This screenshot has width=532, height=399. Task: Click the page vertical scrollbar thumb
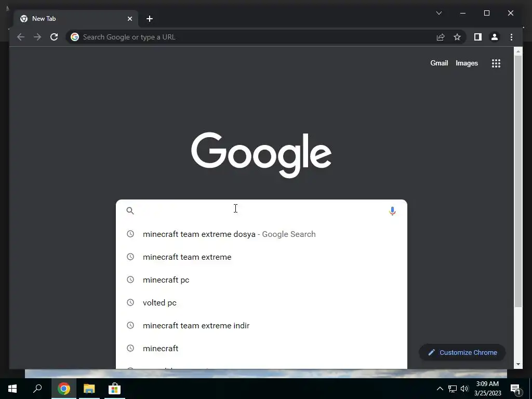pyautogui.click(x=518, y=181)
